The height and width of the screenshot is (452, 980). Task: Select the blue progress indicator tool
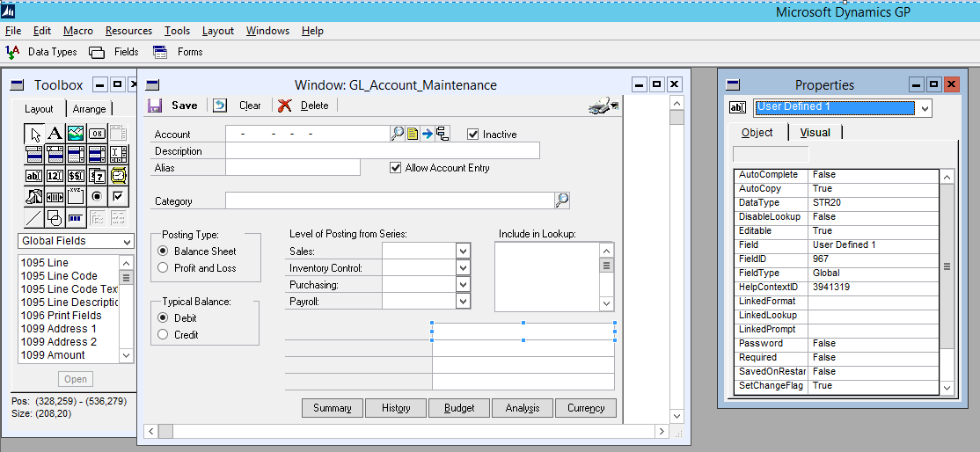click(76, 218)
